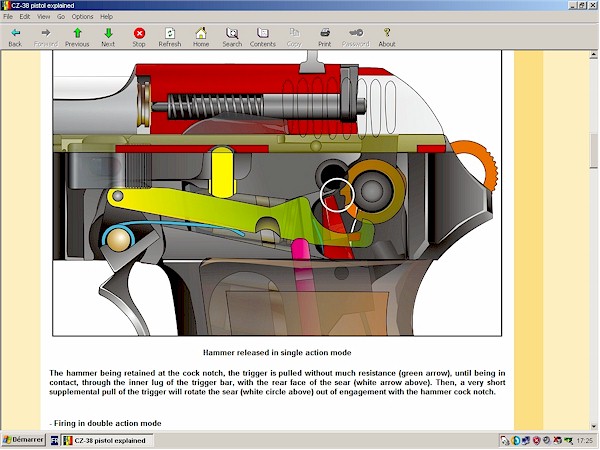
Task: Open the Options menu
Action: click(82, 16)
